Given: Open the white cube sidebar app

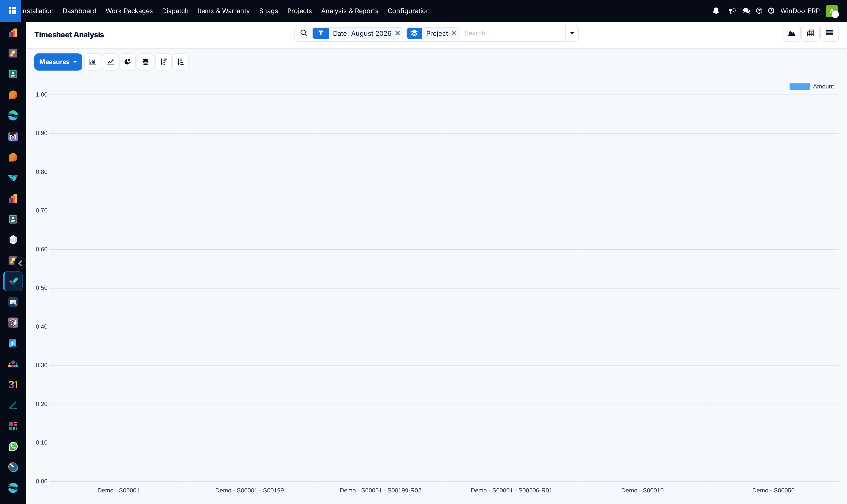Looking at the screenshot, I should click(x=13, y=240).
